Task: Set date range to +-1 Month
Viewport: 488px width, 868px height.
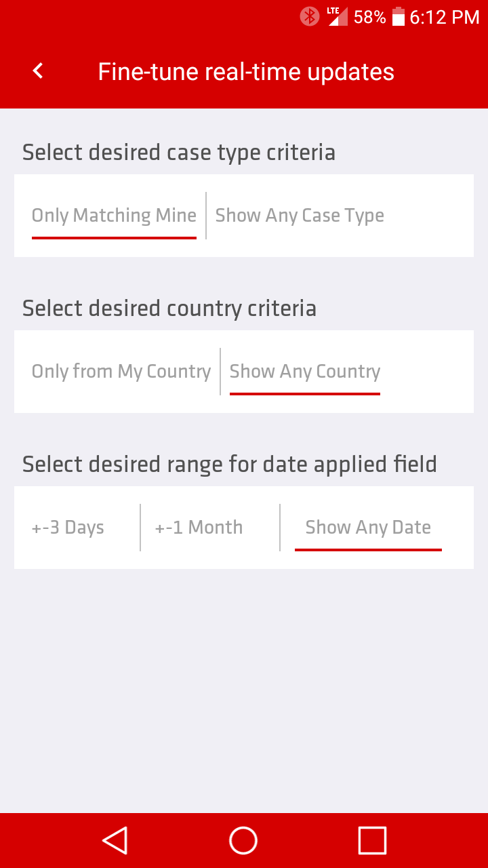Action: point(199,528)
